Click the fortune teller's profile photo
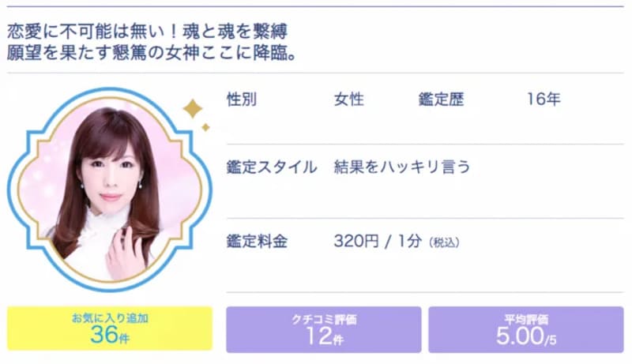This screenshot has height=364, width=632. click(x=109, y=190)
